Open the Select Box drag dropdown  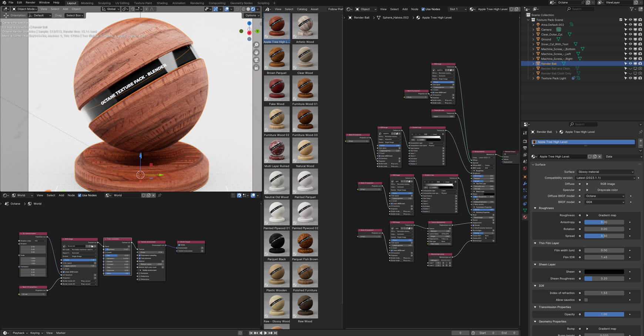(x=74, y=16)
